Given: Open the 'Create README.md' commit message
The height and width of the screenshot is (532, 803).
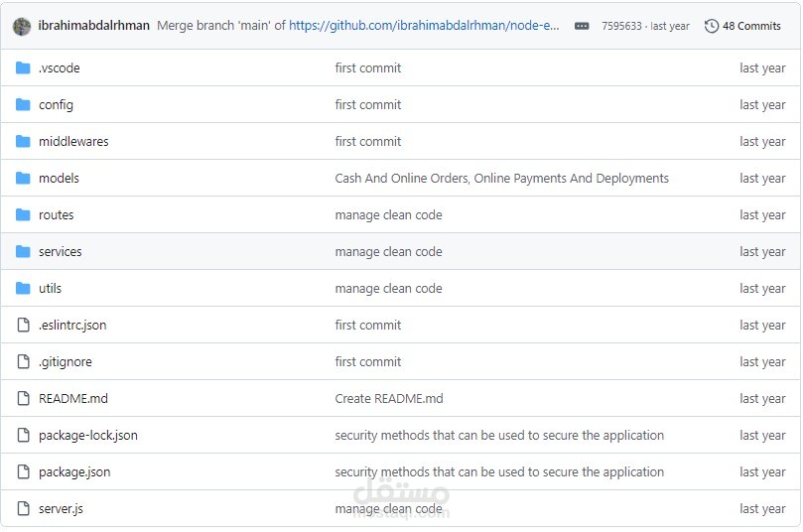Looking at the screenshot, I should pyautogui.click(x=389, y=398).
